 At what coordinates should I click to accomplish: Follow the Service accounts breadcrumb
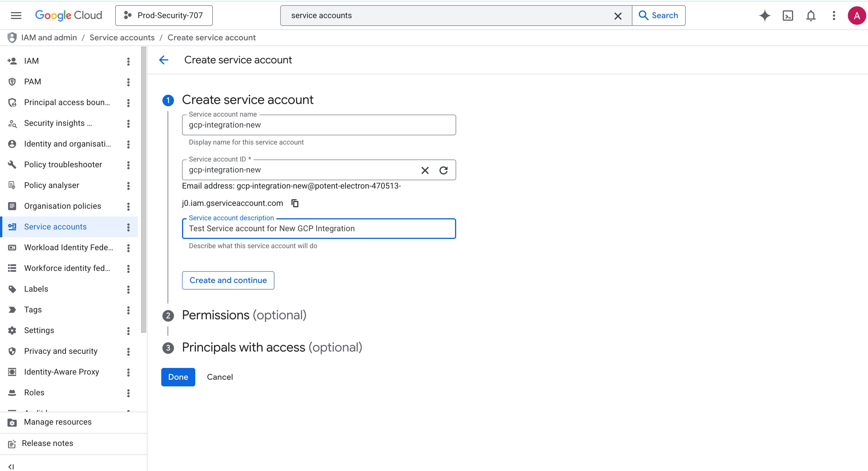coord(122,38)
